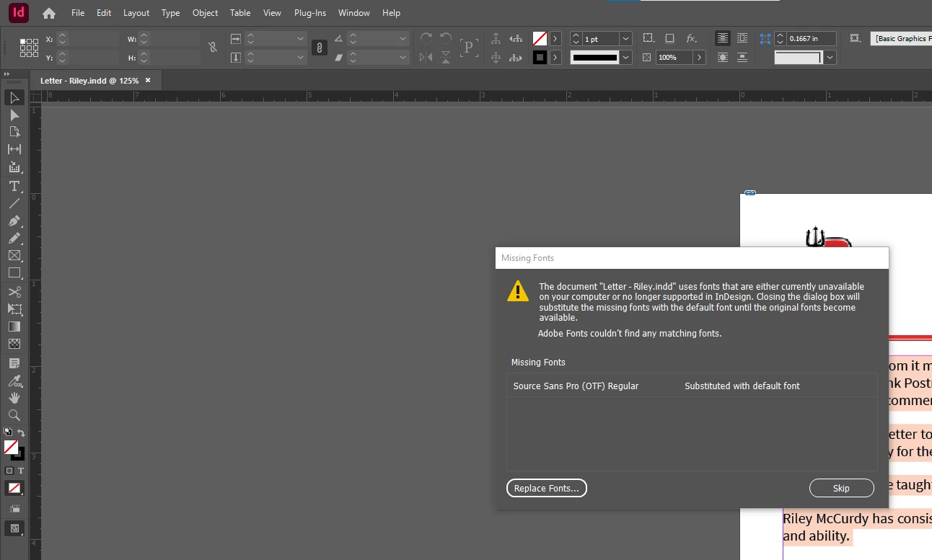Expand the opacity 100% slider arrow
The image size is (932, 560).
point(699,57)
